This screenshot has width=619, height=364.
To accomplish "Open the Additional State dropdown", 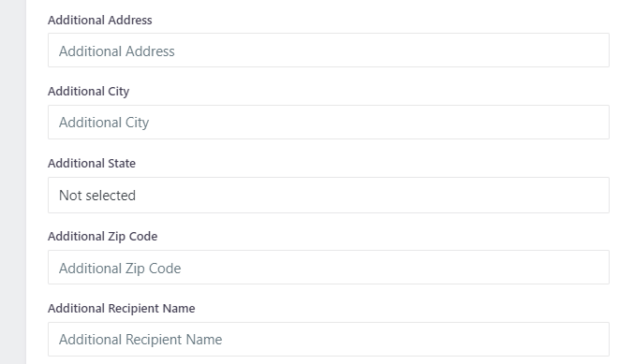I will pyautogui.click(x=329, y=195).
